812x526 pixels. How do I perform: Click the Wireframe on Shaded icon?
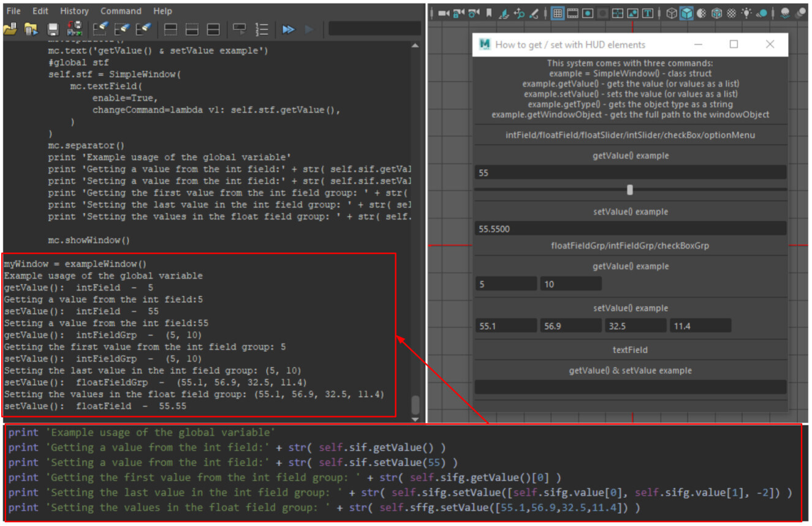coord(716,13)
